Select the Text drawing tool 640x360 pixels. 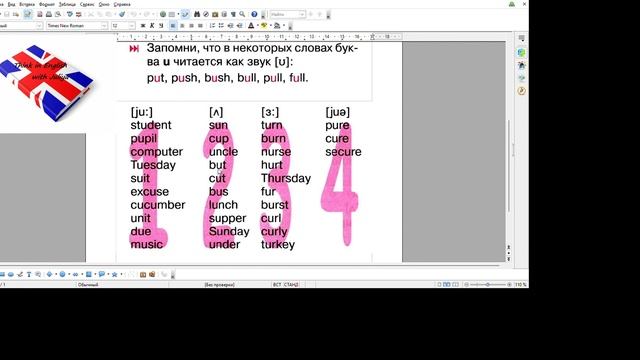tap(29, 274)
